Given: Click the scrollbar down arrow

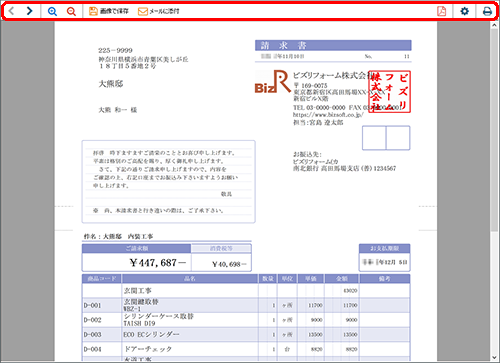Looking at the screenshot, I should [494, 358].
